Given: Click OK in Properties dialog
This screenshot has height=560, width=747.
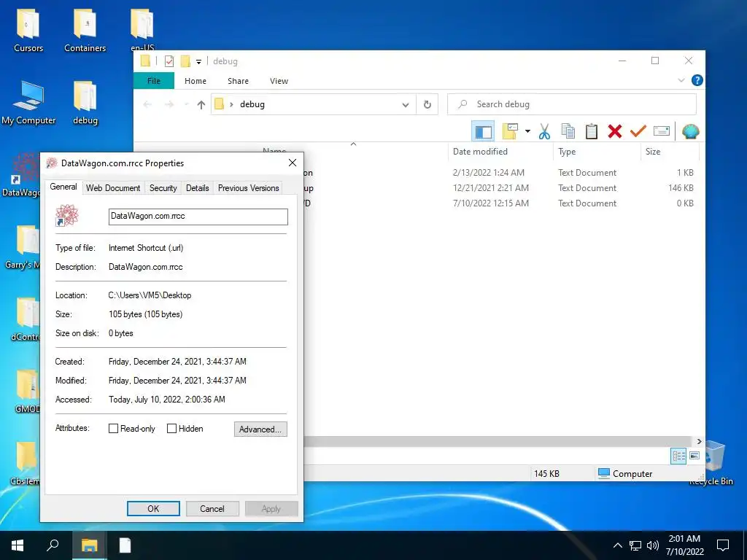Looking at the screenshot, I should [x=153, y=508].
